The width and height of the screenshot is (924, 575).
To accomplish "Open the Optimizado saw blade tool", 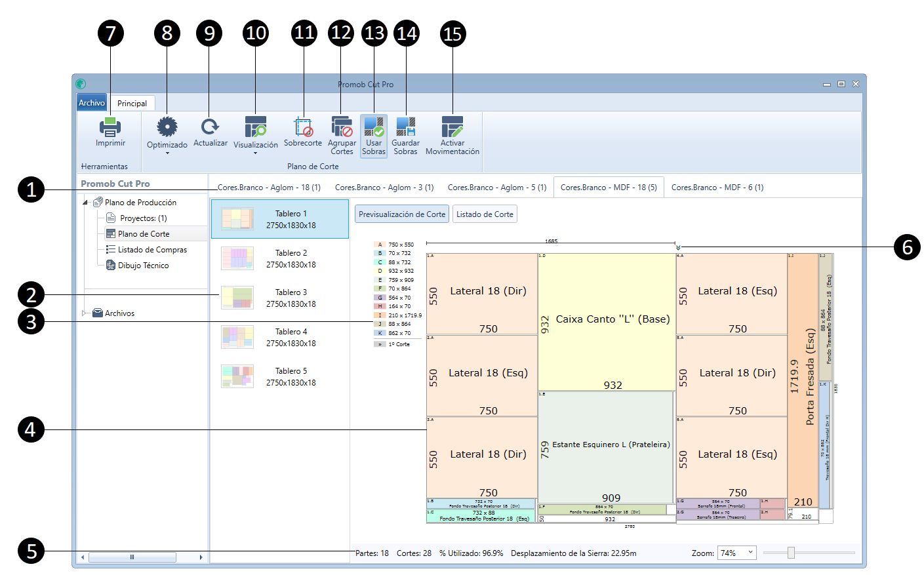I will coord(167,127).
